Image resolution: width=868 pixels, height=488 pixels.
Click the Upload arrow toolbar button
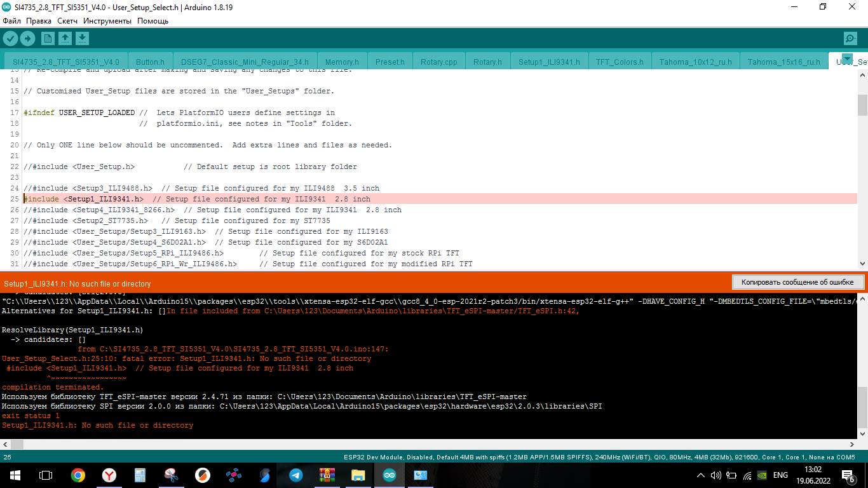tap(27, 38)
